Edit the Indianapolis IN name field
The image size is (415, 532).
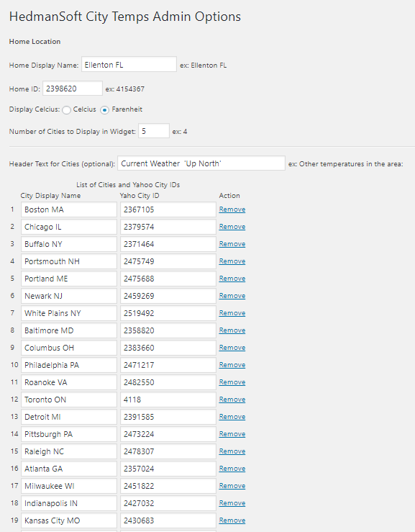(x=69, y=504)
